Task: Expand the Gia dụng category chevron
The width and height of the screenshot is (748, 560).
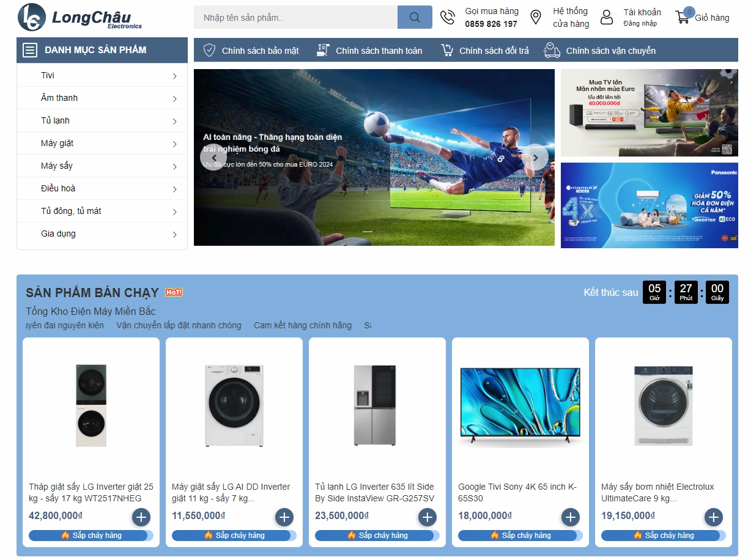Action: (175, 235)
